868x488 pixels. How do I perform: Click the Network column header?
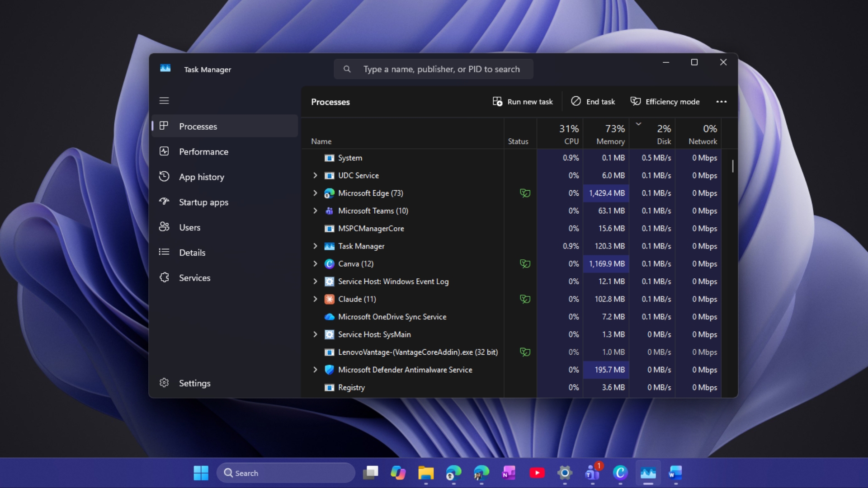698,134
